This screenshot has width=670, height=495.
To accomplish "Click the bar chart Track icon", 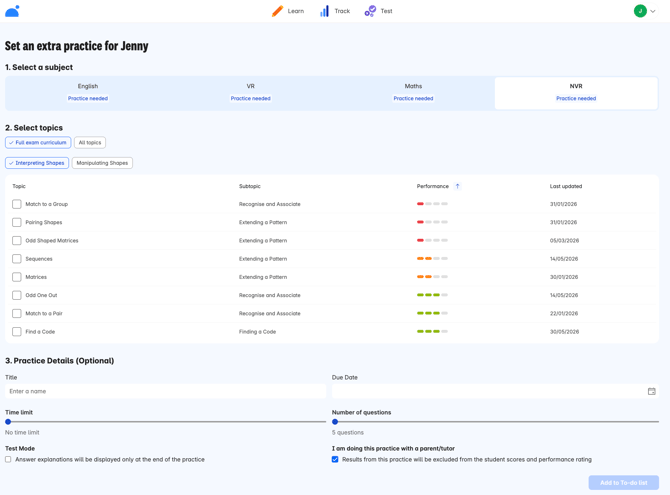I will tap(324, 11).
